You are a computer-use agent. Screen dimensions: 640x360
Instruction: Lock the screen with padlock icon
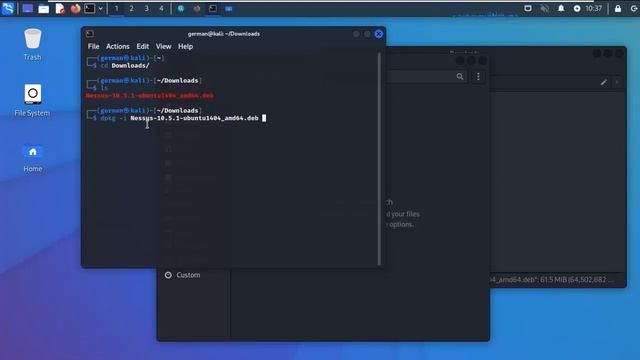click(x=618, y=8)
